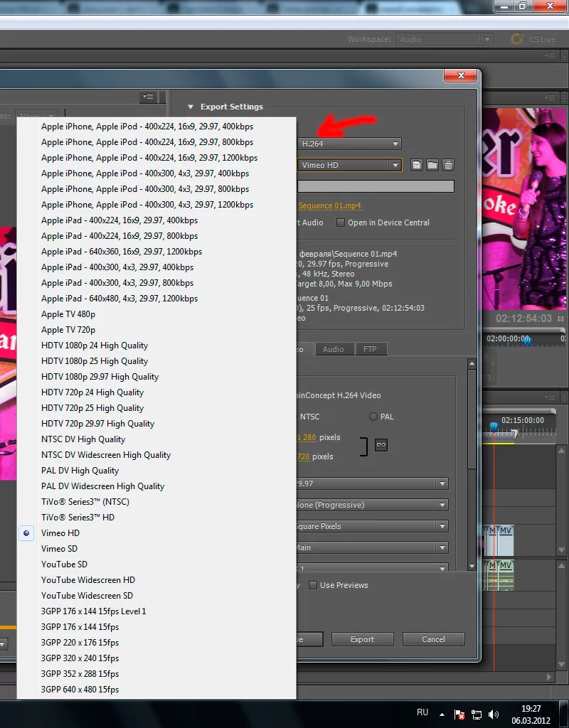Click the Export button

362,639
